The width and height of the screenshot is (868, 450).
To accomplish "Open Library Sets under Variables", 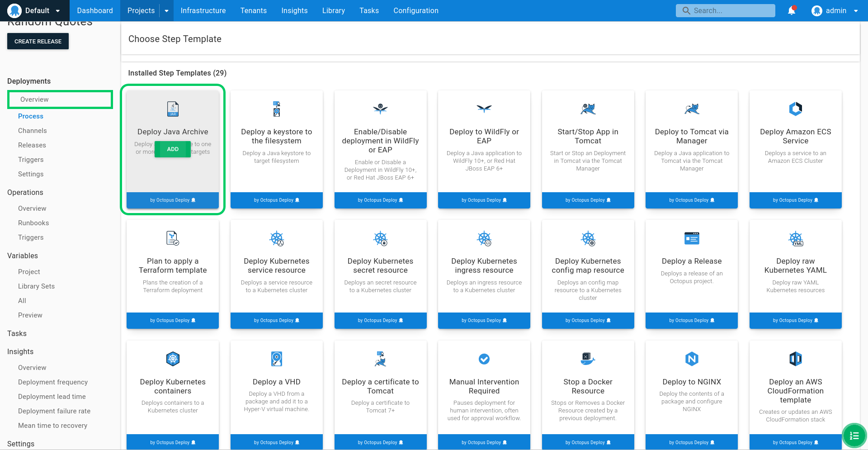I will coord(36,286).
